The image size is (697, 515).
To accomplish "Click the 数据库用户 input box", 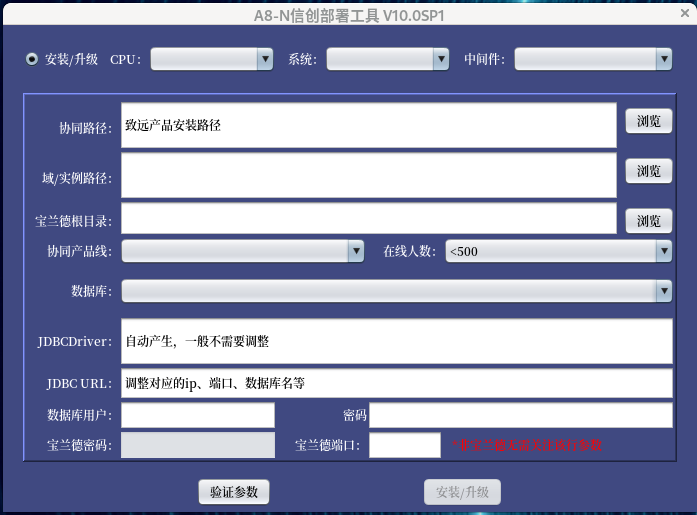I will (198, 415).
